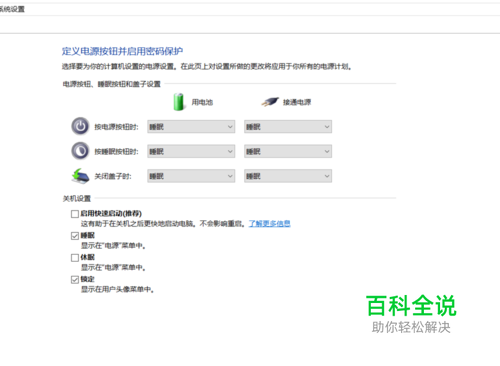
Task: Enable the 启用快速启动(推荐) checkbox
Action: pyautogui.click(x=75, y=214)
